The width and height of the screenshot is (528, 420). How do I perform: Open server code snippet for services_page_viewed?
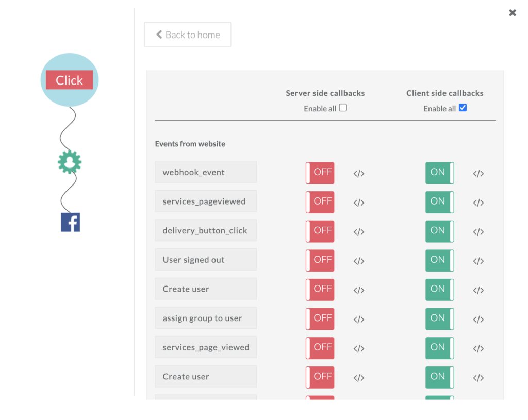pos(359,348)
